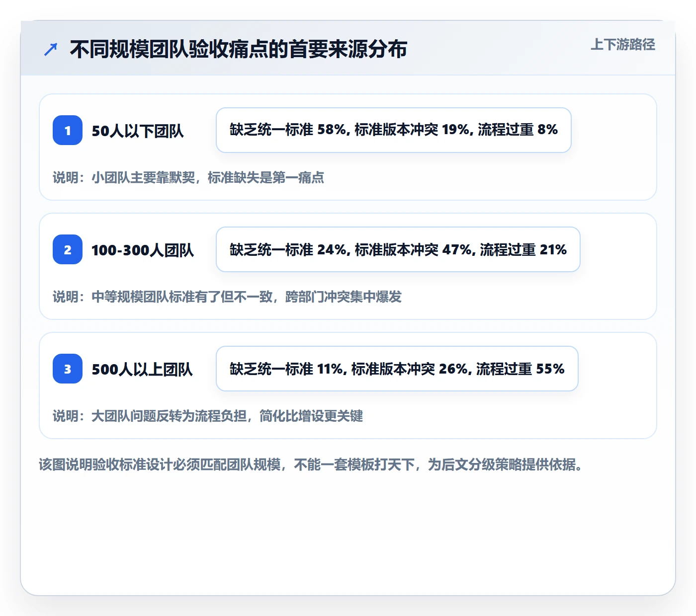Click the data box starting 缺乏统一标准 11%
This screenshot has height=616, width=696.
[x=397, y=369]
